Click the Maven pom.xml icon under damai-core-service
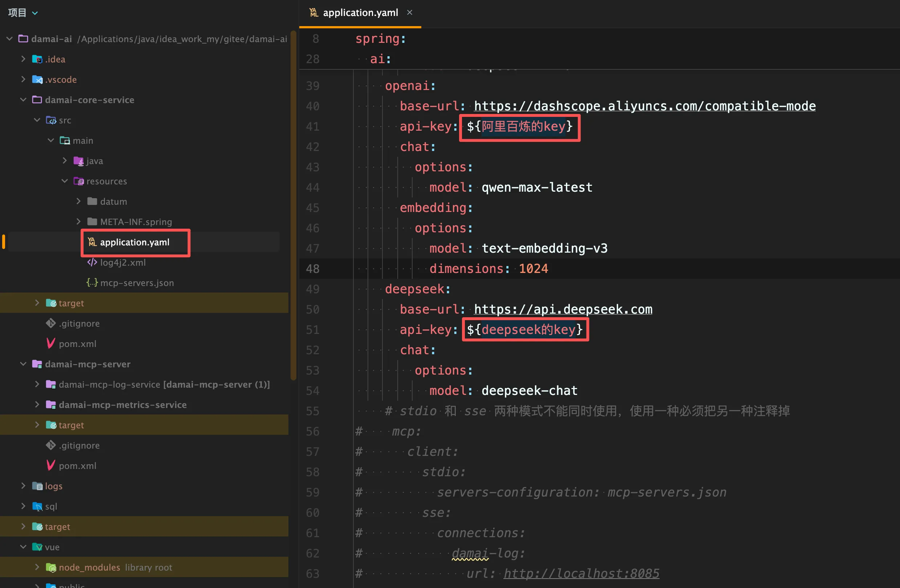This screenshot has width=900, height=588. (51, 343)
